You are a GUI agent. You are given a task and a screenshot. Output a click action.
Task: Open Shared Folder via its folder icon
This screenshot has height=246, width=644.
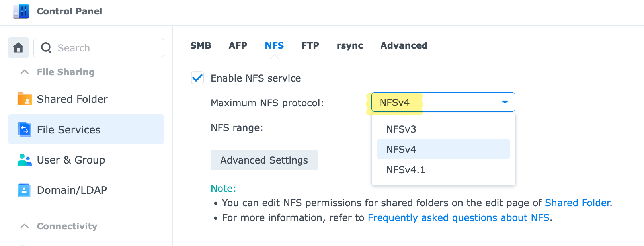pyautogui.click(x=24, y=99)
